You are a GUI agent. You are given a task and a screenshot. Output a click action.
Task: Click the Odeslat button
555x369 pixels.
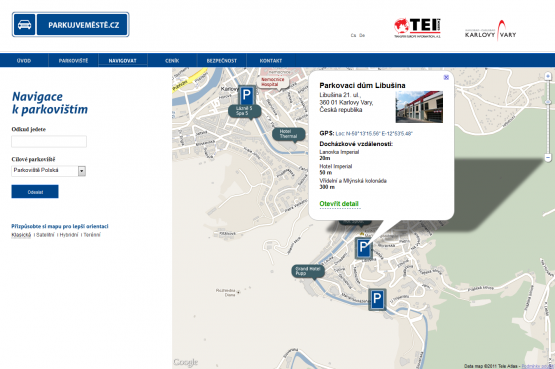click(x=35, y=192)
